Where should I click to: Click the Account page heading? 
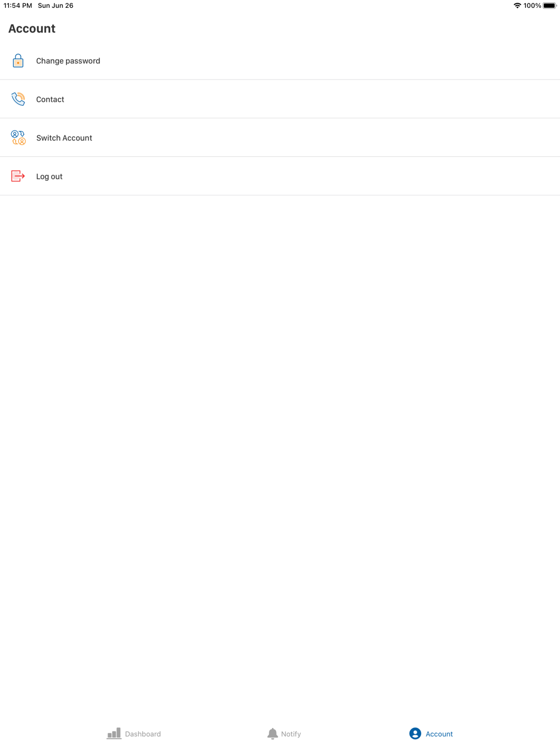point(32,29)
